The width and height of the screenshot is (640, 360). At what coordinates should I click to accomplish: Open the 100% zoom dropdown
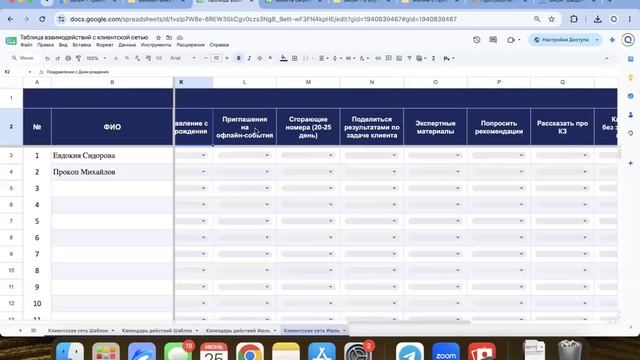click(96, 58)
